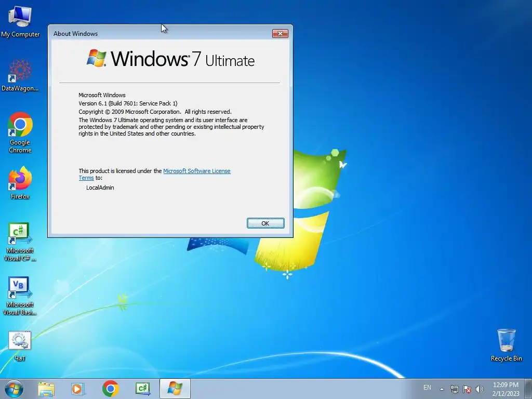Click the Version 6.1 build text
The image size is (532, 399).
coord(128,103)
